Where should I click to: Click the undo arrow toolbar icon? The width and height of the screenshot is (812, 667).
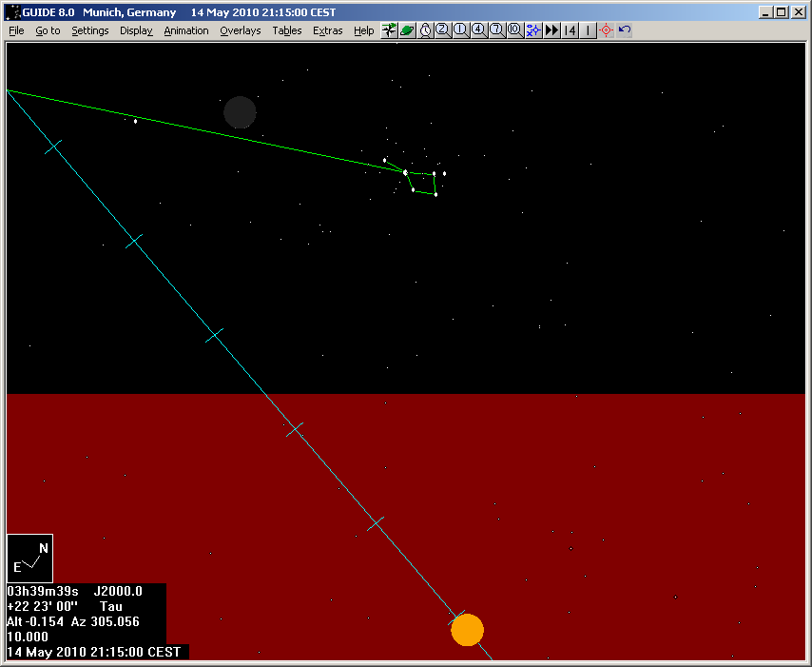[624, 30]
